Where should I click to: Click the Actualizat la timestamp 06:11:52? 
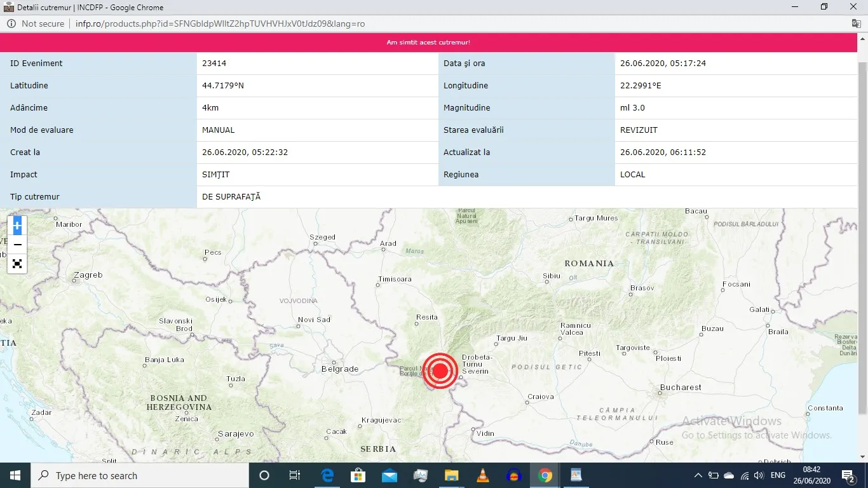663,152
